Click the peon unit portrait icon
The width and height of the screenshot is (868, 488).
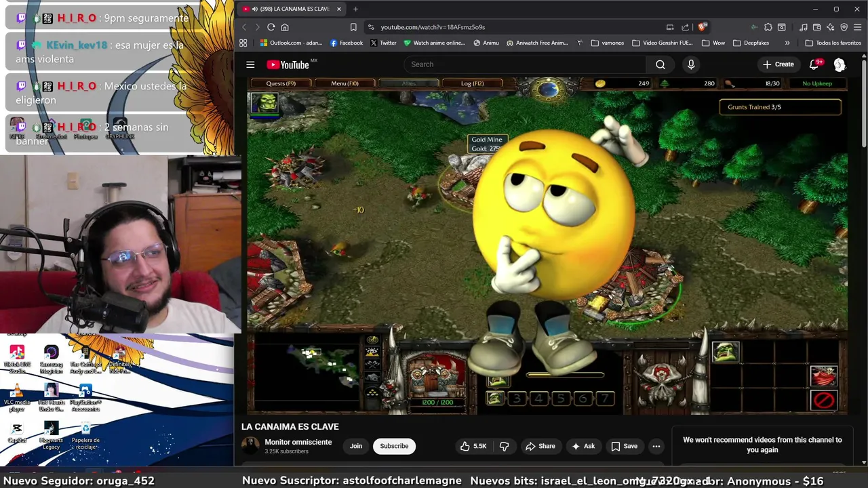[725, 351]
